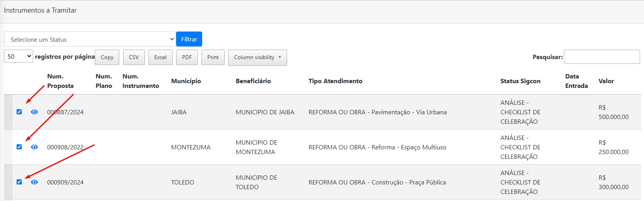Open the eye icon for the TOLEDO row

tap(34, 182)
